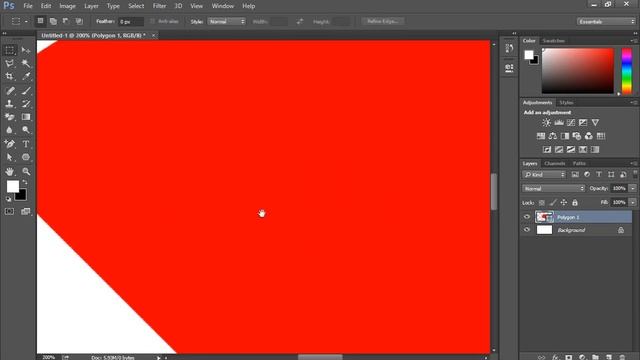Add a Vibrance adjustment
This screenshot has width=640, height=360.
(595, 122)
